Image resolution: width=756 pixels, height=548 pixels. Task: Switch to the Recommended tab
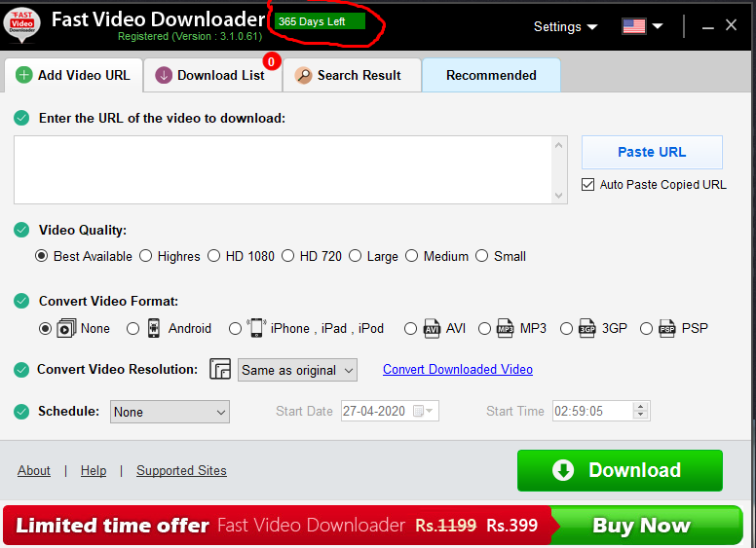[x=491, y=75]
